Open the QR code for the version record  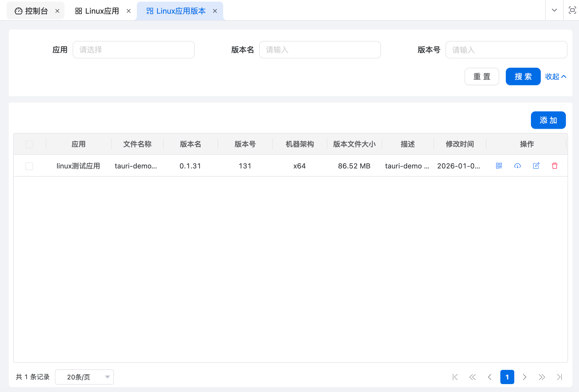499,166
